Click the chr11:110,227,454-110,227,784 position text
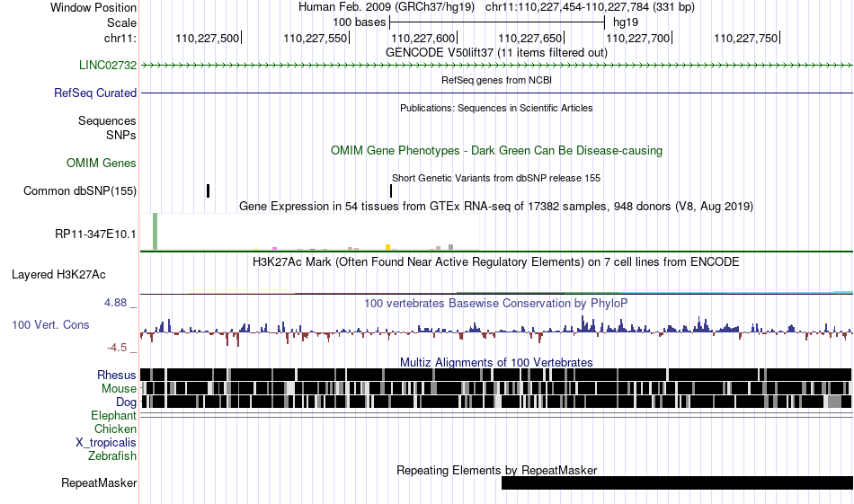 [590, 7]
